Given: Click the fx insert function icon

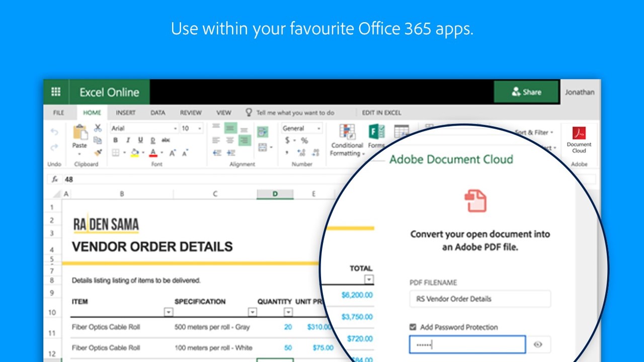Looking at the screenshot, I should tap(55, 179).
